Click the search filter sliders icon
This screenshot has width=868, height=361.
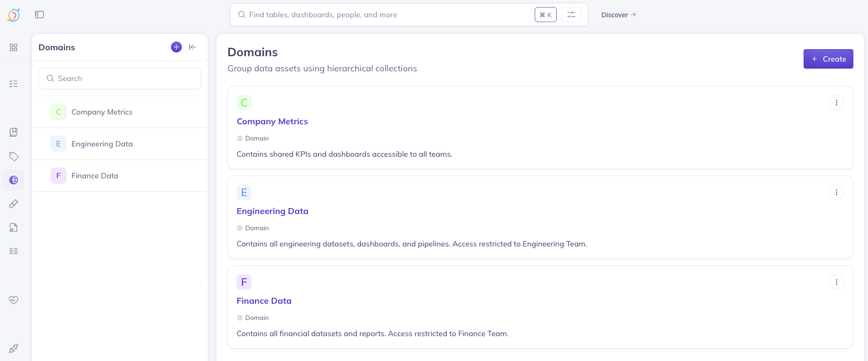coord(571,15)
